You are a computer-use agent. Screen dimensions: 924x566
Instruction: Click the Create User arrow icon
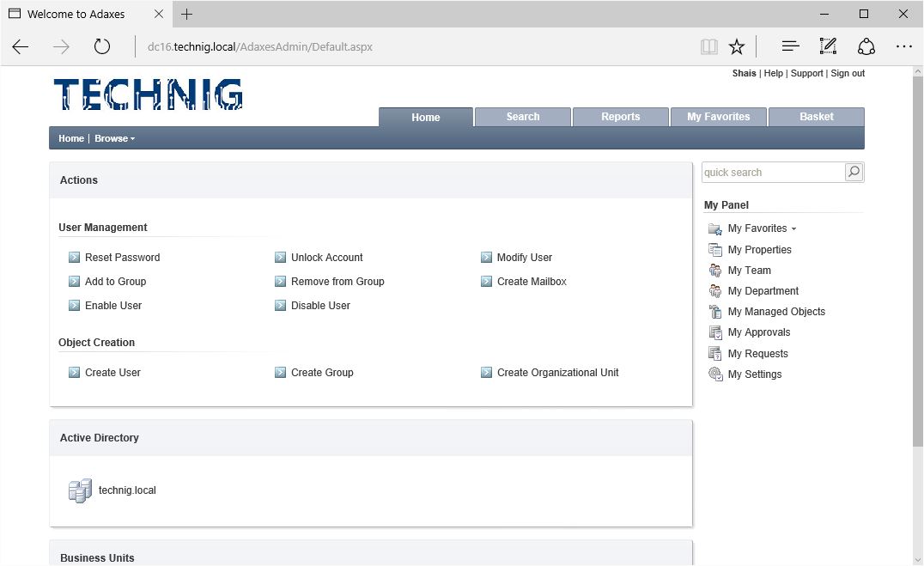coord(74,372)
